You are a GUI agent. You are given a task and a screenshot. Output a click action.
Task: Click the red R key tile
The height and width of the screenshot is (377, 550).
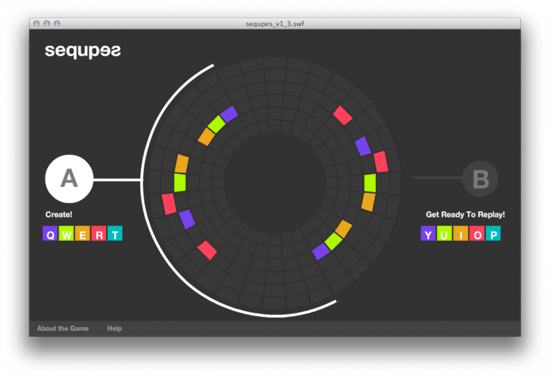coord(99,233)
